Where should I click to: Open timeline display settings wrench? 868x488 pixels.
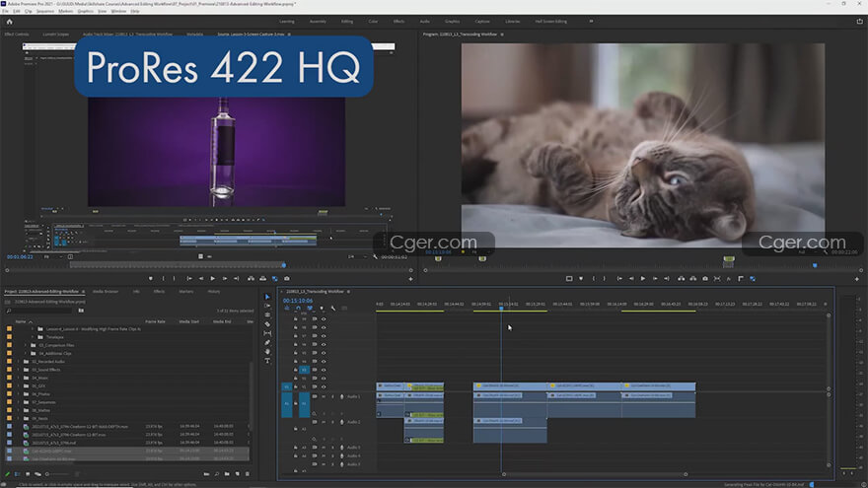click(x=332, y=309)
